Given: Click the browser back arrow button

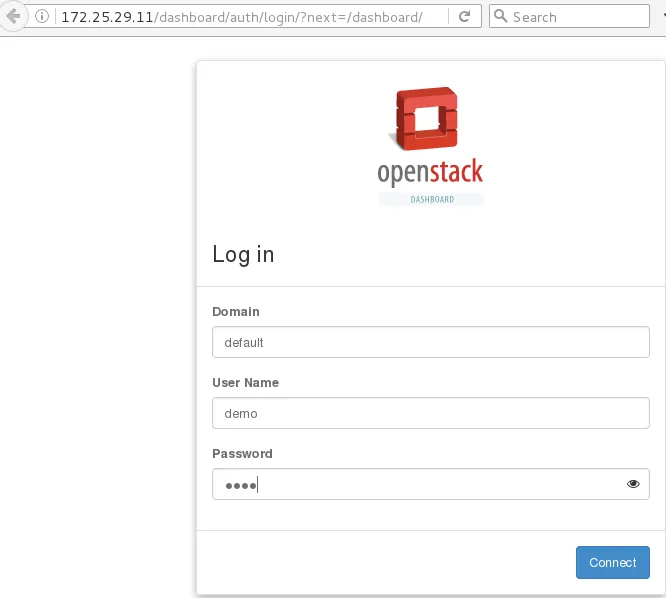Looking at the screenshot, I should pyautogui.click(x=14, y=17).
